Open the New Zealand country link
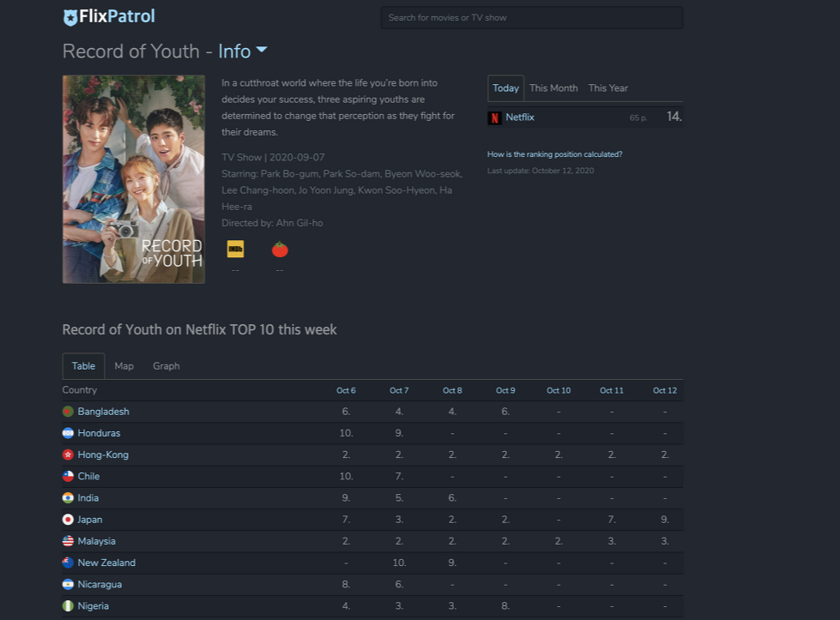Image resolution: width=840 pixels, height=620 pixels. pos(106,563)
